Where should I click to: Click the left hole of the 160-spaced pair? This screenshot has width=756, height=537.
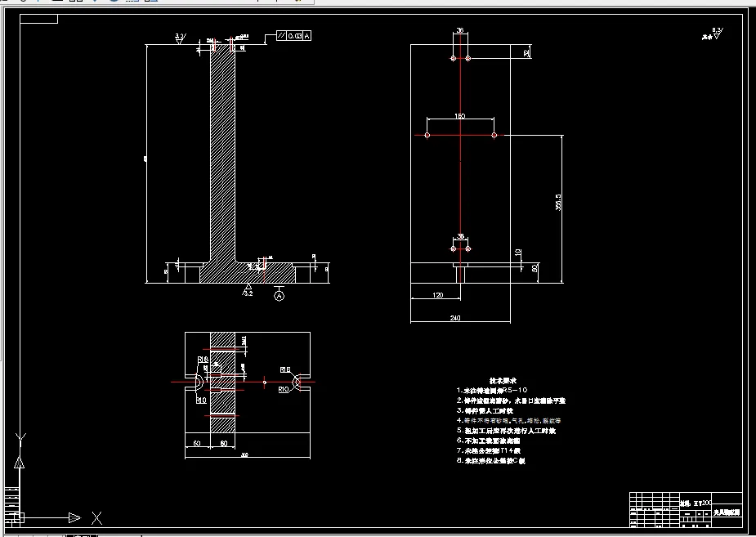tap(427, 135)
